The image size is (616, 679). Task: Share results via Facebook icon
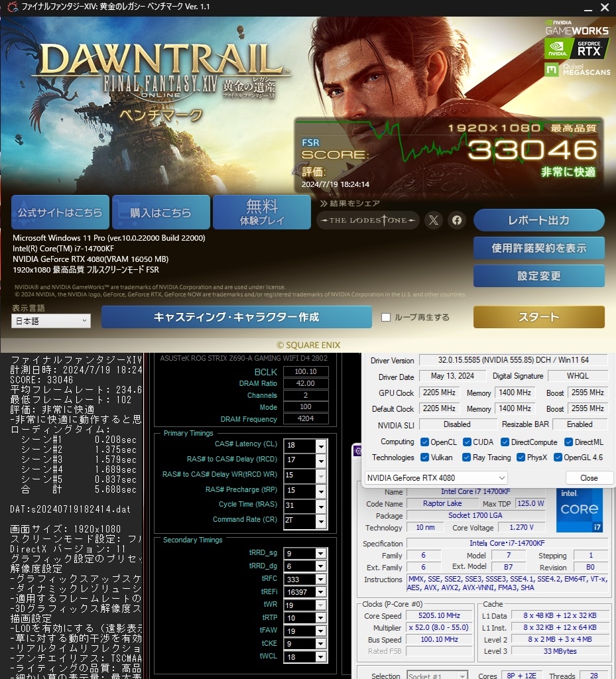tap(457, 220)
